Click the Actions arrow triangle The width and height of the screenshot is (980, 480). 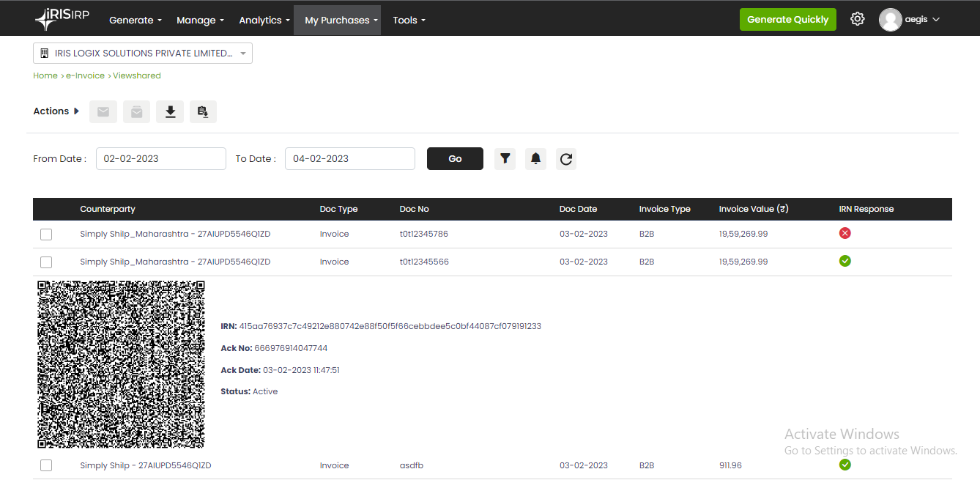click(77, 111)
